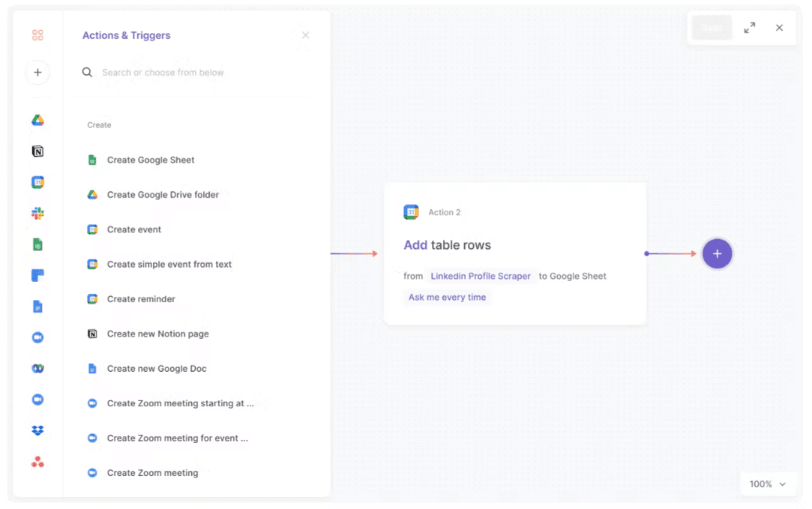812x509 pixels.
Task: Open the apps grid icon in sidebar
Action: (37, 35)
